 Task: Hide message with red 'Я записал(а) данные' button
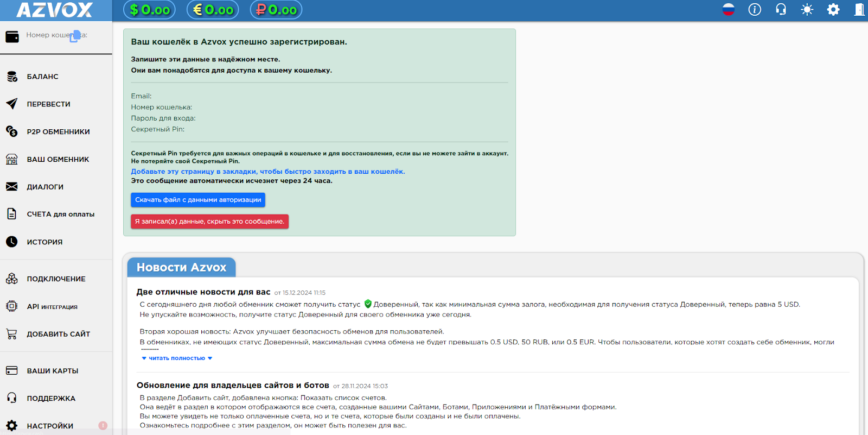point(209,222)
